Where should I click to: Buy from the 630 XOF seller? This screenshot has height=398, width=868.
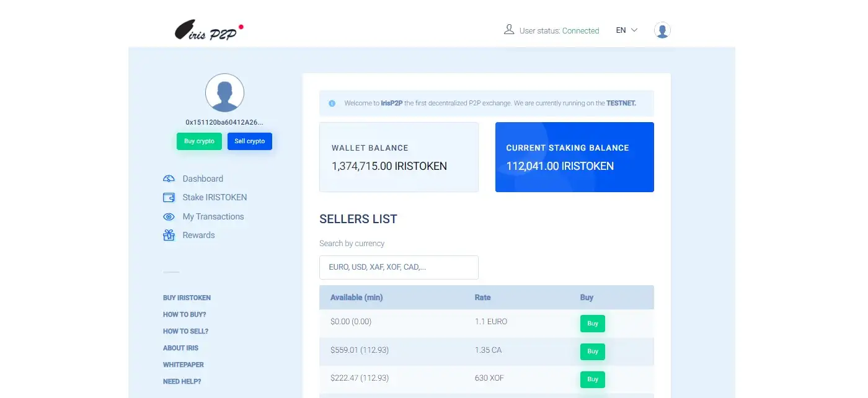(x=592, y=379)
